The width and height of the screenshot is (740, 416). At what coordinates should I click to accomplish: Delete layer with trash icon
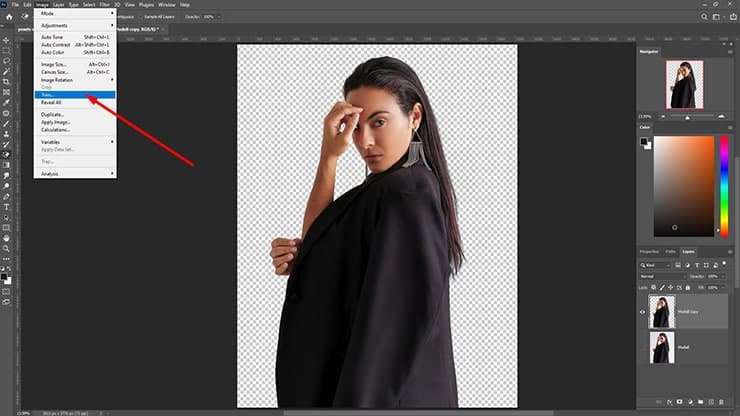coord(721,402)
